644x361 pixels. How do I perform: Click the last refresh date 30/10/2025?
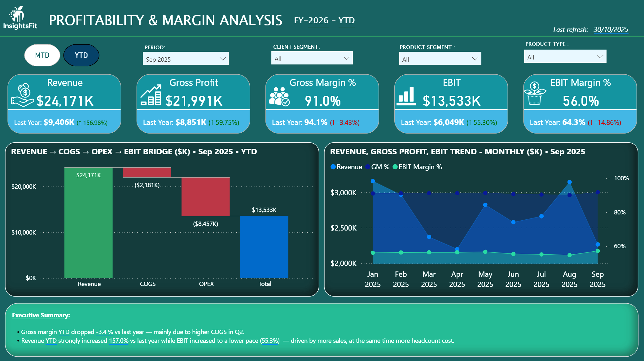(611, 29)
